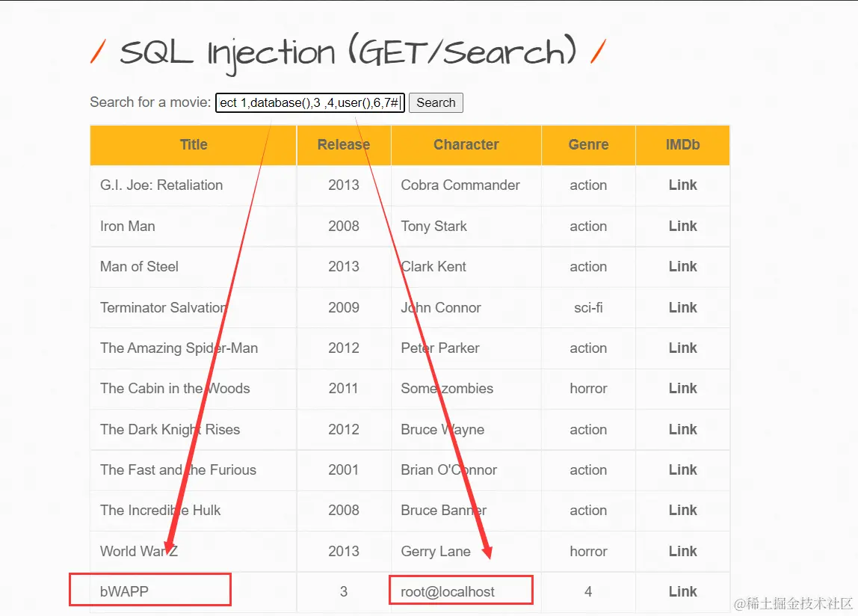Click the release value 3 in bWAPP row
Screen dimensions: 858x616
click(344, 592)
